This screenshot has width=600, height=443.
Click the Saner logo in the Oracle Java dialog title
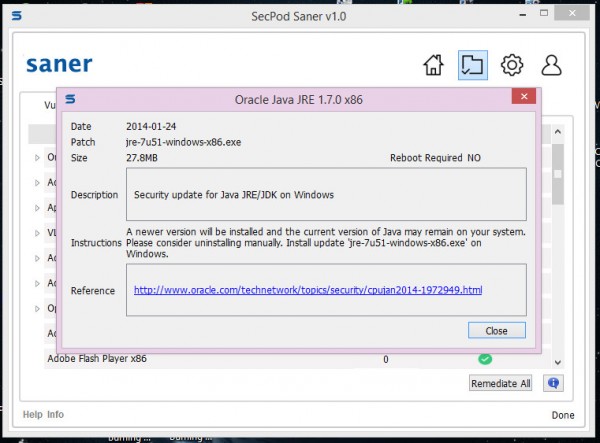[x=70, y=99]
